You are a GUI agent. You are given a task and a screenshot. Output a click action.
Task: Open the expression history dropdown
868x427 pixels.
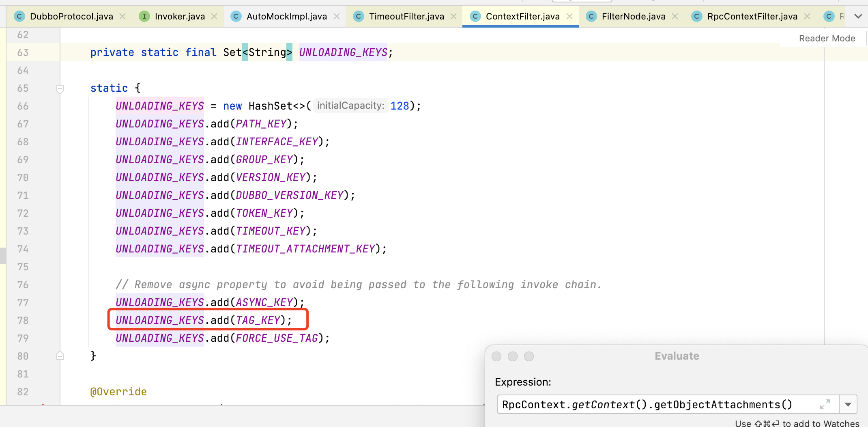(x=848, y=405)
